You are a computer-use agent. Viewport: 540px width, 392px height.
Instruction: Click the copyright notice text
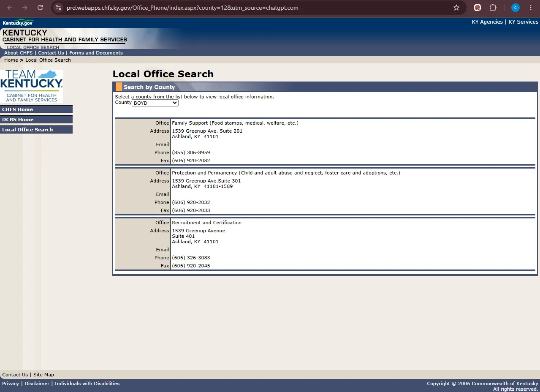coord(483,386)
